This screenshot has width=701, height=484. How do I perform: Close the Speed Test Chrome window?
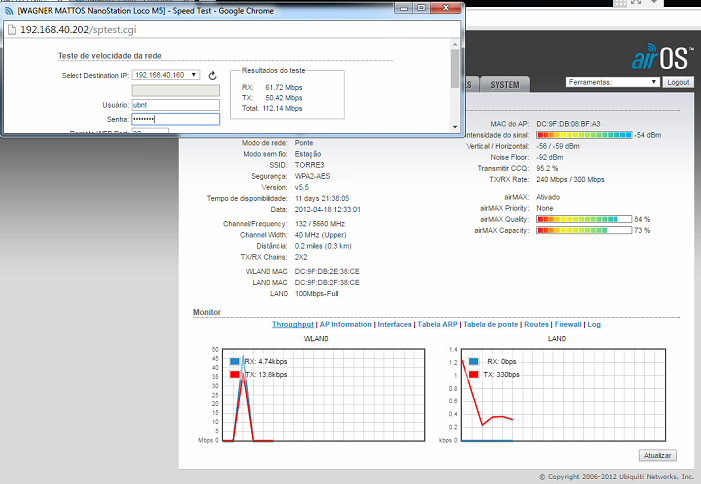pos(446,7)
